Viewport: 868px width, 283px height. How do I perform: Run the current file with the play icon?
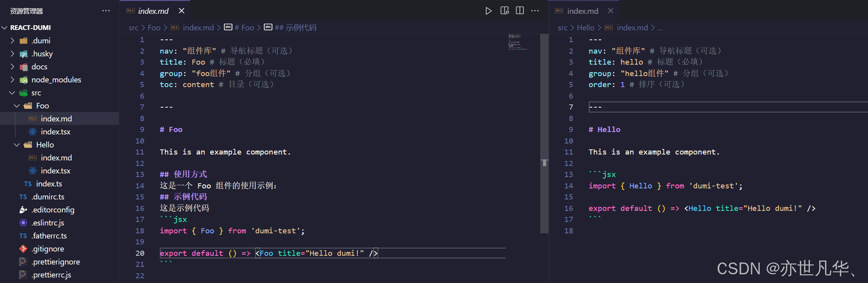tap(488, 11)
